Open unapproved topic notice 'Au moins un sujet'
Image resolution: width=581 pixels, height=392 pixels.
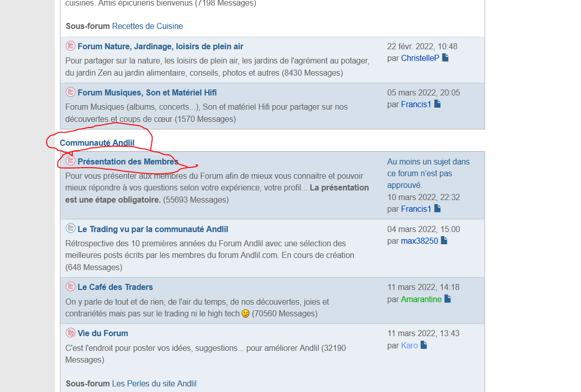coord(428,173)
